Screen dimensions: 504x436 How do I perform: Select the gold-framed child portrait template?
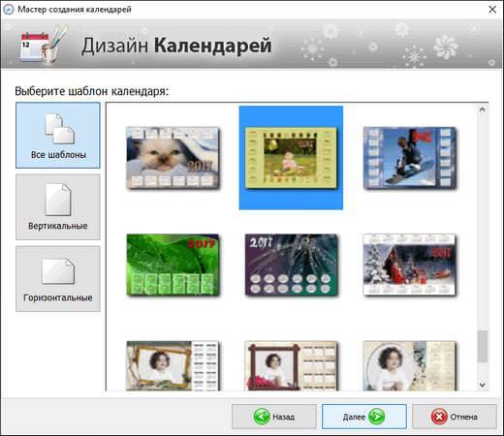173,366
